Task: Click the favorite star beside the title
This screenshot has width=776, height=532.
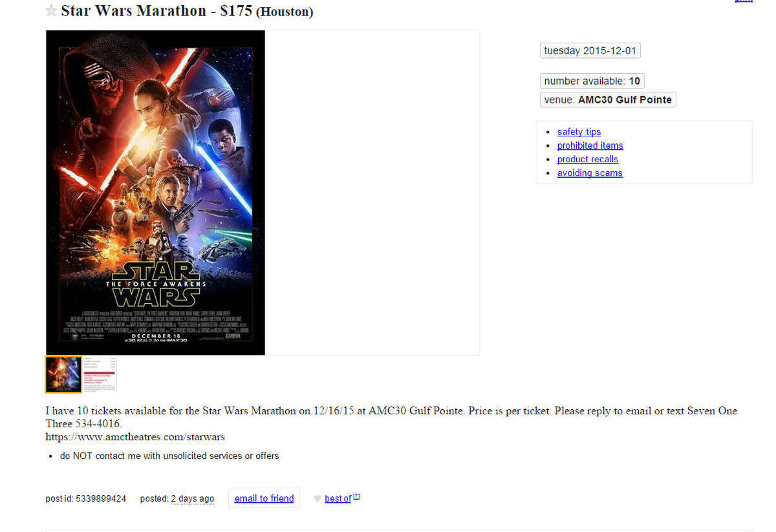Action: click(51, 11)
